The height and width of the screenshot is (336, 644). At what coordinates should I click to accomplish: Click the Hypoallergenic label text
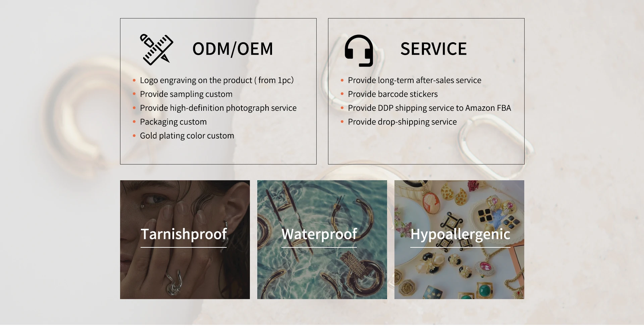461,234
